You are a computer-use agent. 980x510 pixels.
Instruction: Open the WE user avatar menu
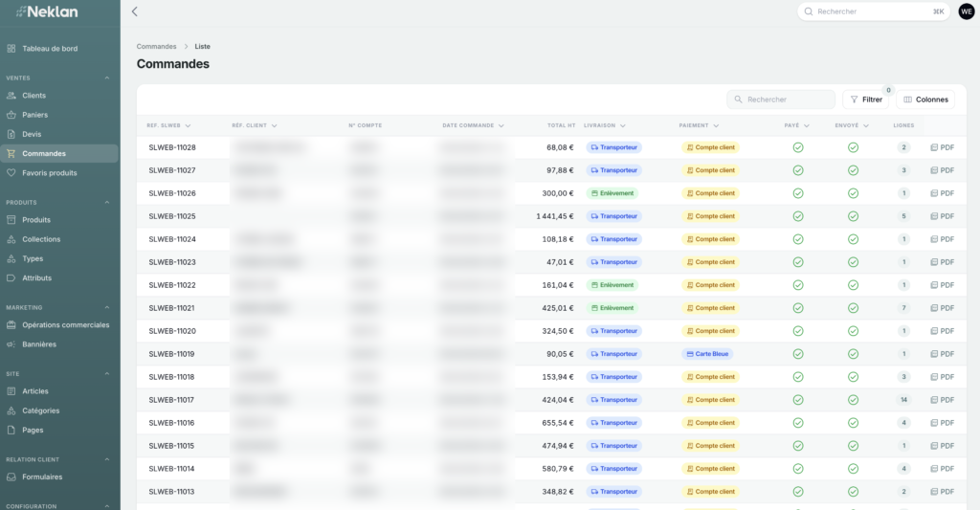(967, 11)
